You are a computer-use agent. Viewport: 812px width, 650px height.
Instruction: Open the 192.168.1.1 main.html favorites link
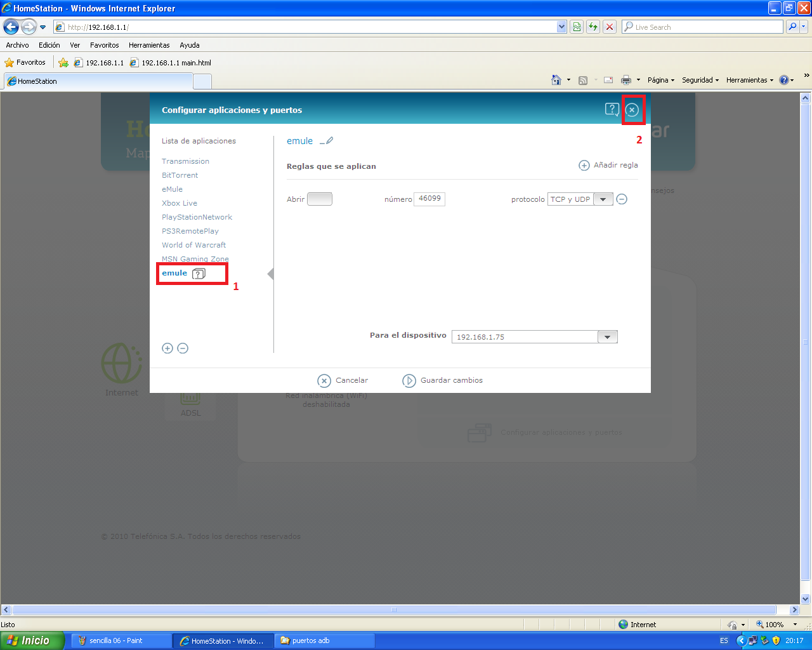click(x=170, y=62)
